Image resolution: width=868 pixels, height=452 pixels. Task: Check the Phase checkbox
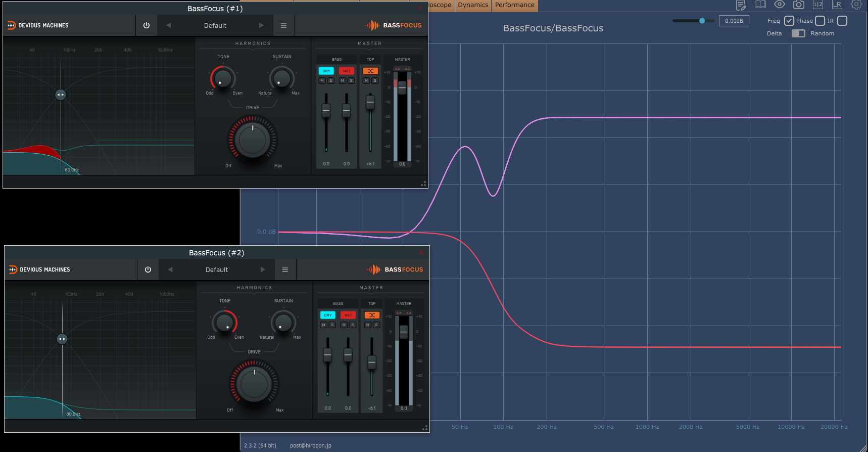(820, 21)
